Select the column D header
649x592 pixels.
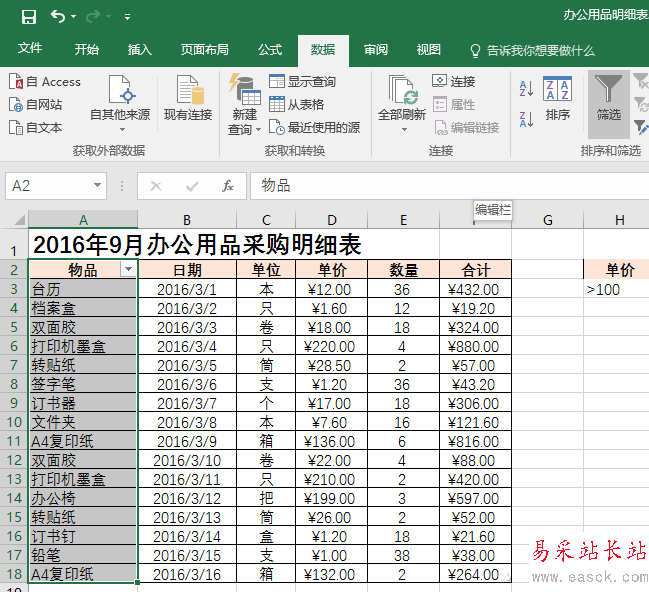pyautogui.click(x=332, y=220)
